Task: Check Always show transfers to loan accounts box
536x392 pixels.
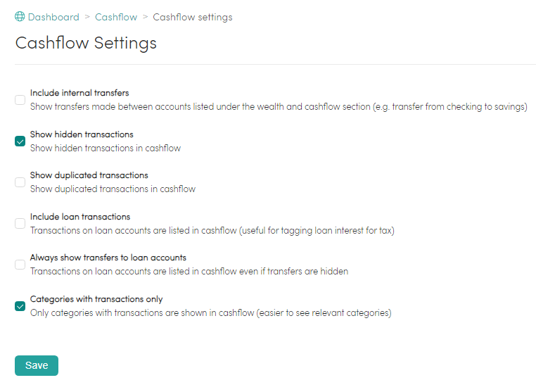Action: [20, 265]
